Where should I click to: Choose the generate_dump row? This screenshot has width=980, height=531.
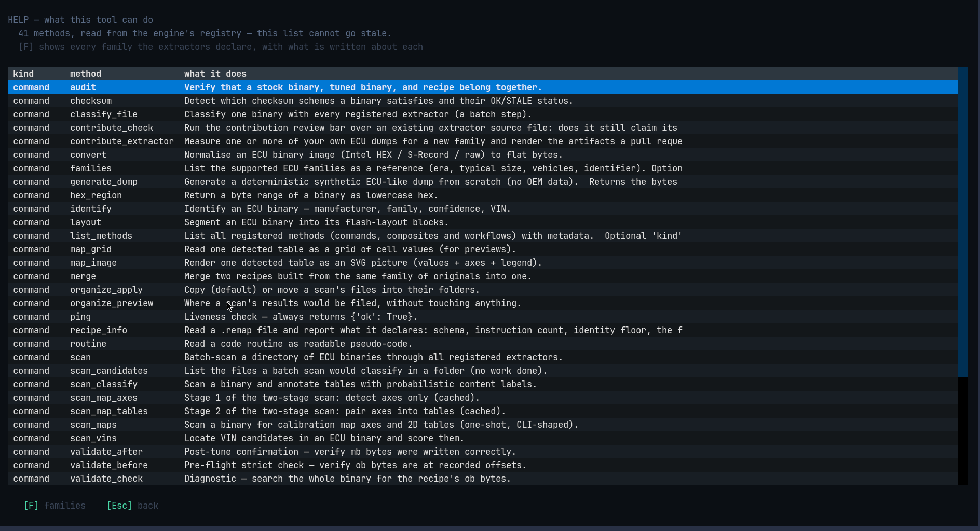coord(483,182)
